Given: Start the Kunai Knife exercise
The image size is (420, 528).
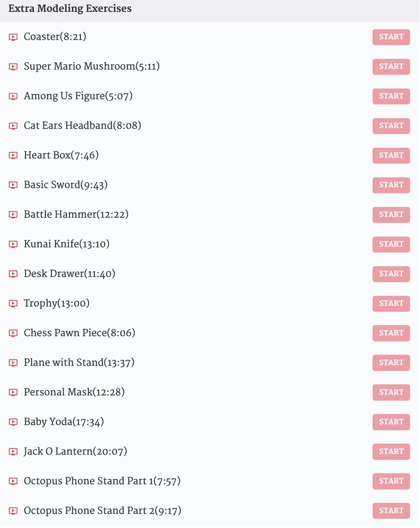Looking at the screenshot, I should [x=391, y=244].
